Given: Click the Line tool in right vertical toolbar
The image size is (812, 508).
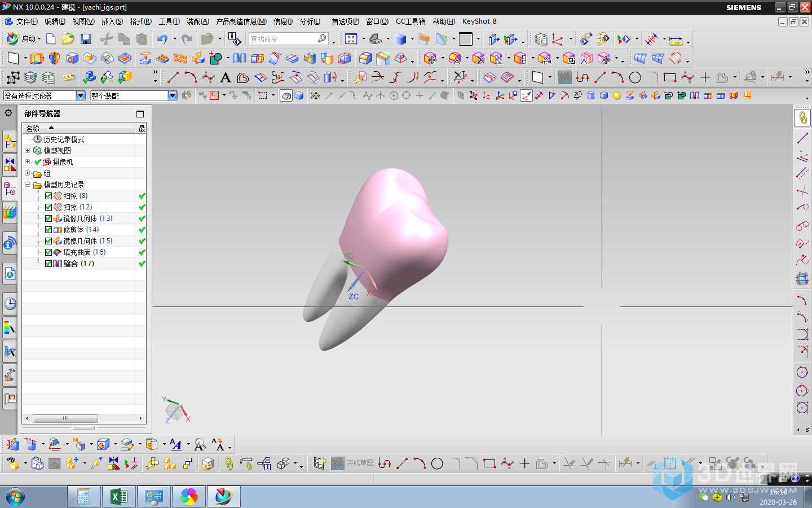Looking at the screenshot, I should click(802, 138).
